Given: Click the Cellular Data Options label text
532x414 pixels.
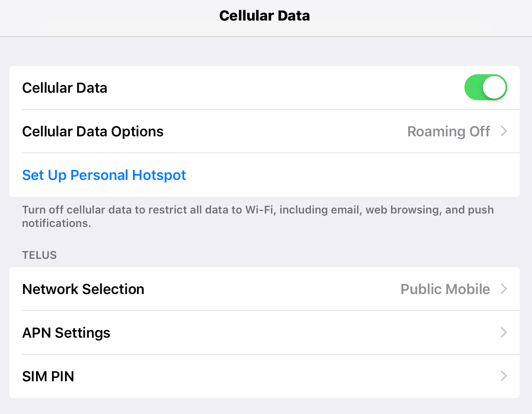Looking at the screenshot, I should [93, 132].
